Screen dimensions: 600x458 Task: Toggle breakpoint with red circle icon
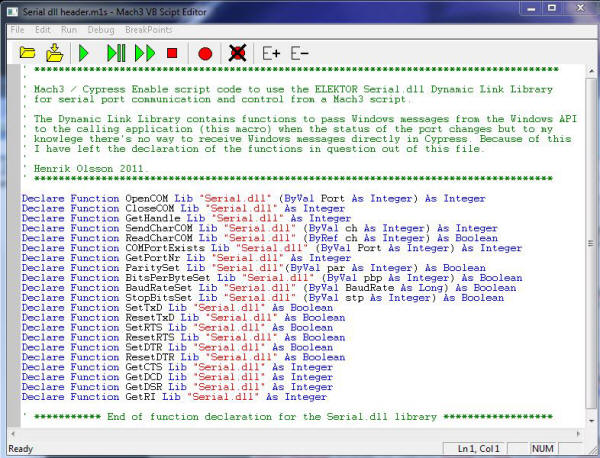point(205,54)
